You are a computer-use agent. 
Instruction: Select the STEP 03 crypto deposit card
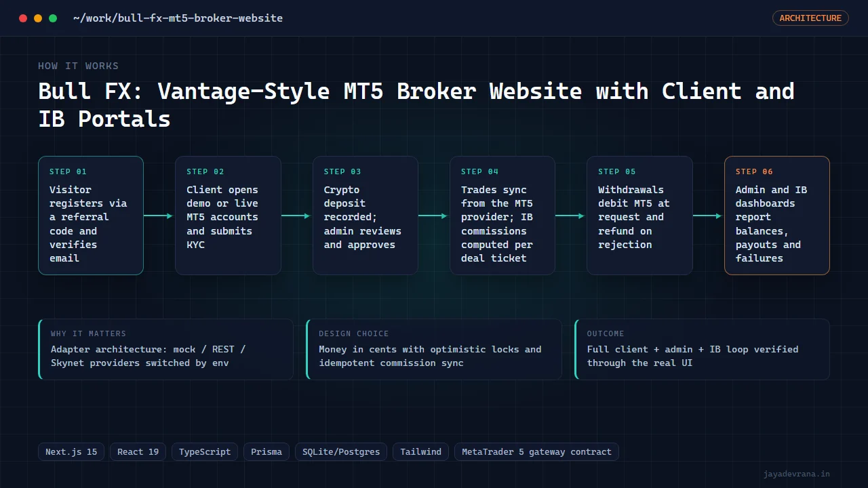tap(366, 216)
